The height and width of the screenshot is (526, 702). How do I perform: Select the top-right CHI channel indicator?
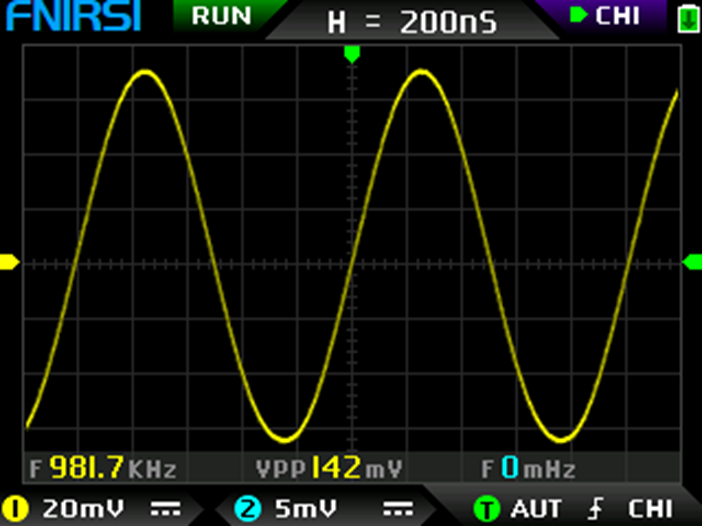pyautogui.click(x=606, y=16)
